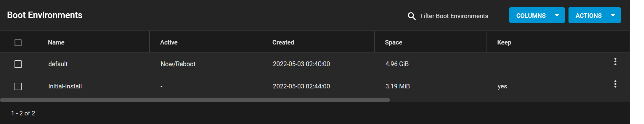Toggle the select-all checkbox in header
The width and height of the screenshot is (644, 124).
tap(18, 43)
